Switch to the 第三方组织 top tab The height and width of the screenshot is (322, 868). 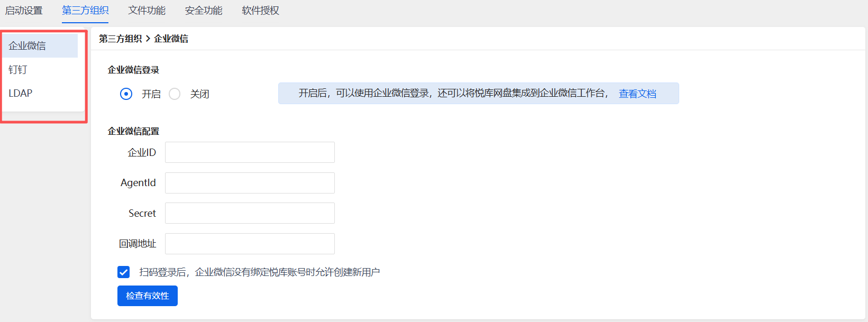[85, 11]
